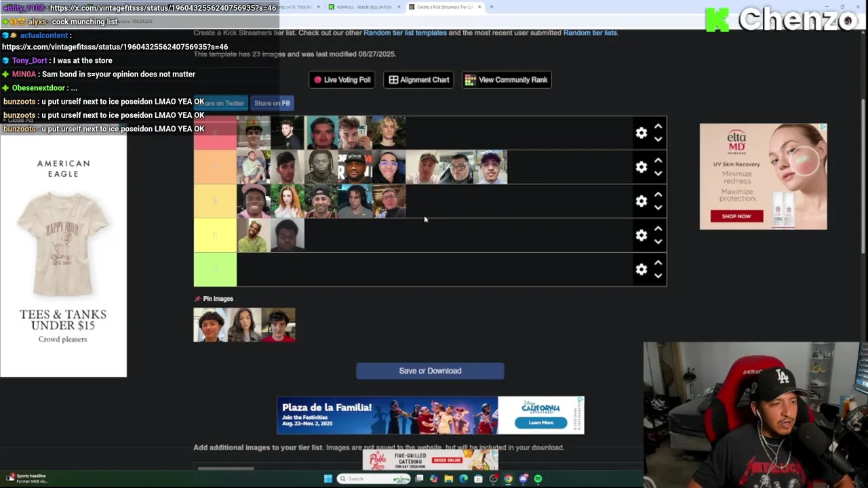Open settings gear for the C tier row
868x488 pixels.
click(642, 235)
